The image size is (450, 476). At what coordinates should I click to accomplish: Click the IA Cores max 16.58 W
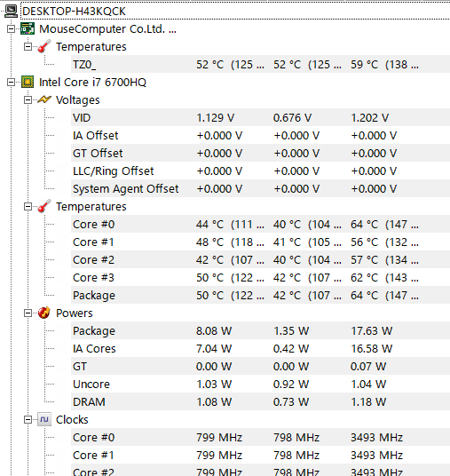click(371, 348)
